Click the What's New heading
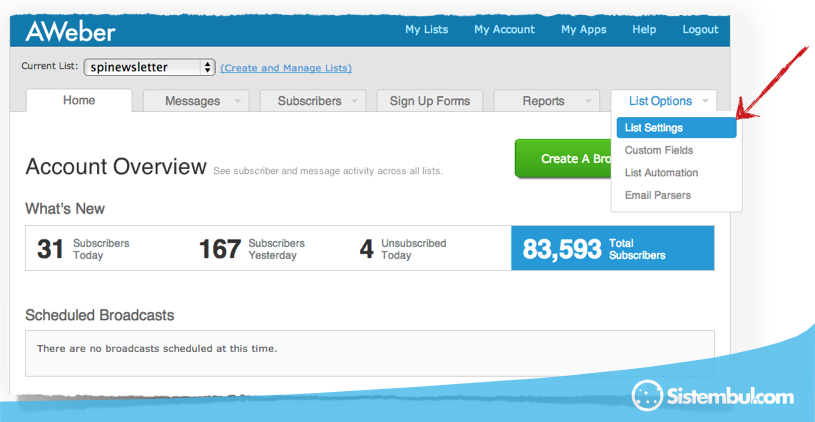Image resolution: width=815 pixels, height=422 pixels. pos(65,209)
